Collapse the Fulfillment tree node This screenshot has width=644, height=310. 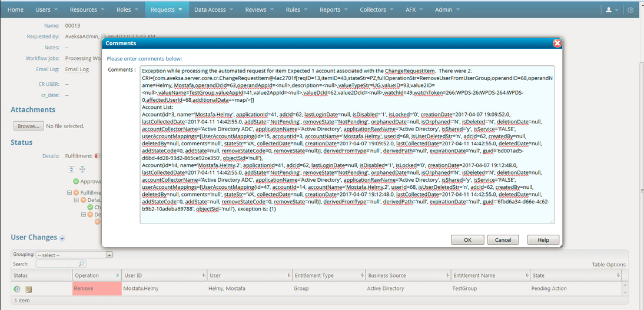[69, 192]
